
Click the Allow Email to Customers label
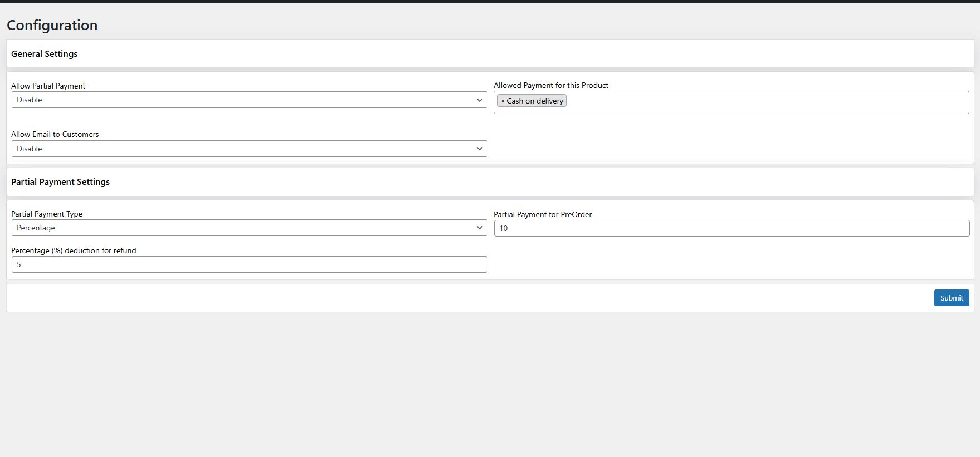tap(55, 134)
